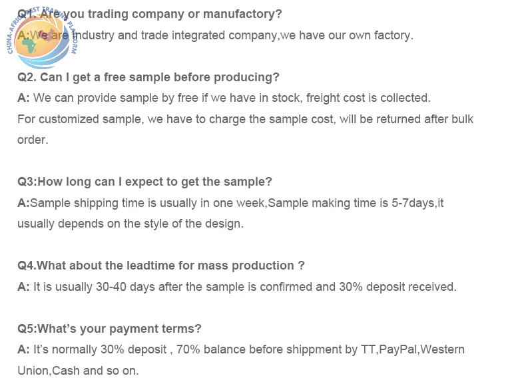532x392 pixels.
Task: Click the answer about freight cost collected
Action: pos(224,98)
